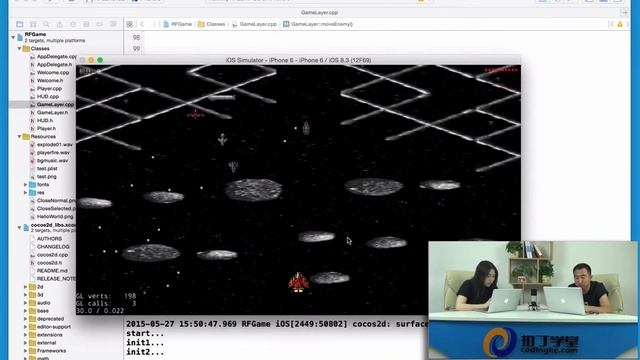This screenshot has height=360, width=640.
Task: Expand the editor-support folder
Action: tap(26, 327)
